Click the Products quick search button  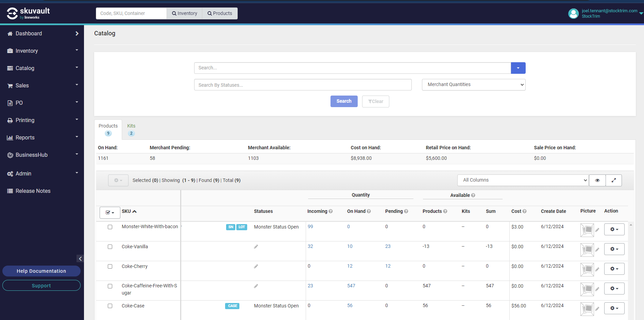coord(220,14)
